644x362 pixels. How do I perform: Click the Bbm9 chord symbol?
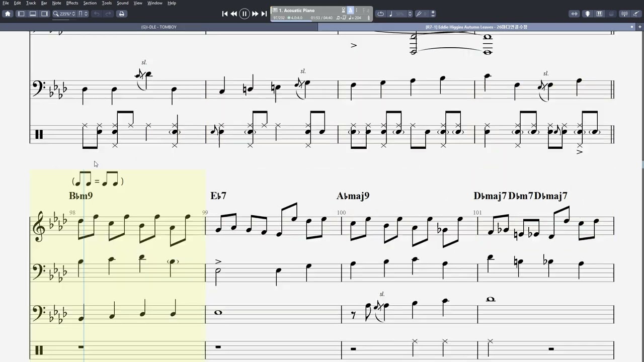click(x=80, y=196)
